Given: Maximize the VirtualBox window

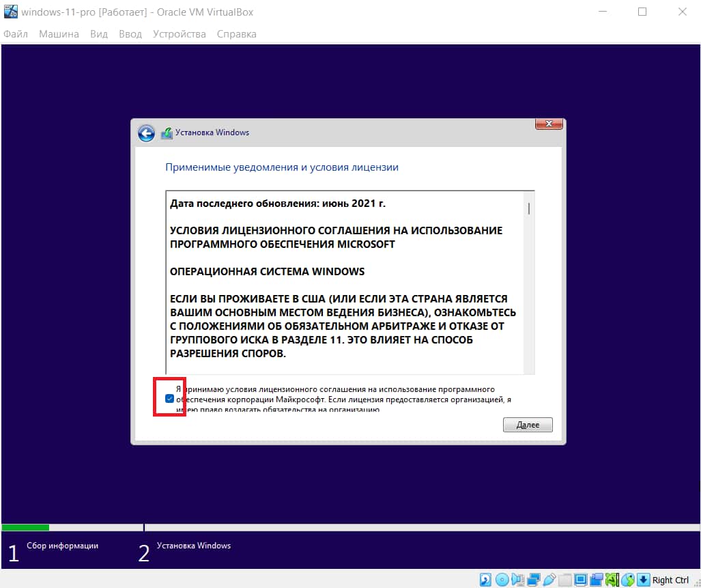Looking at the screenshot, I should 642,12.
